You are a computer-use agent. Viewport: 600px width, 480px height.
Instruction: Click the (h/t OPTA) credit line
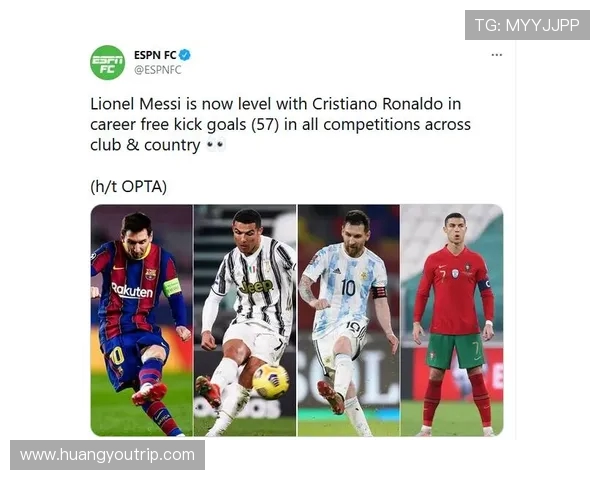(x=129, y=187)
